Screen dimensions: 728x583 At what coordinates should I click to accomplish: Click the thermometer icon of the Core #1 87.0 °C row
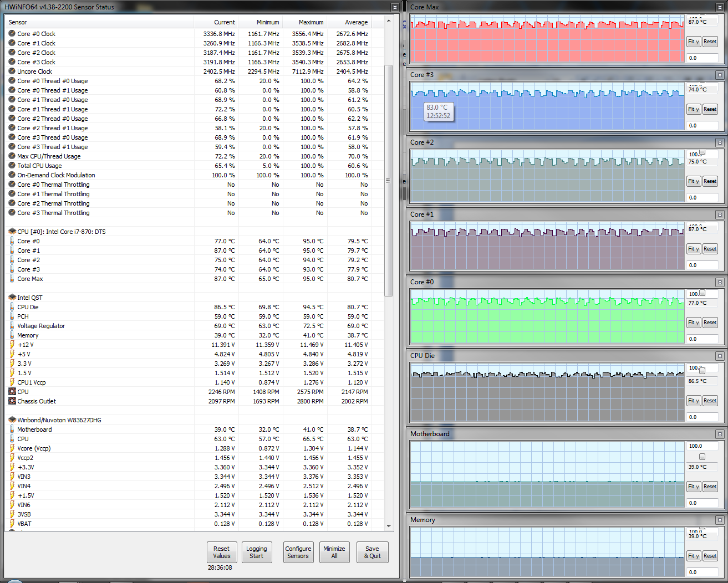pos(12,250)
